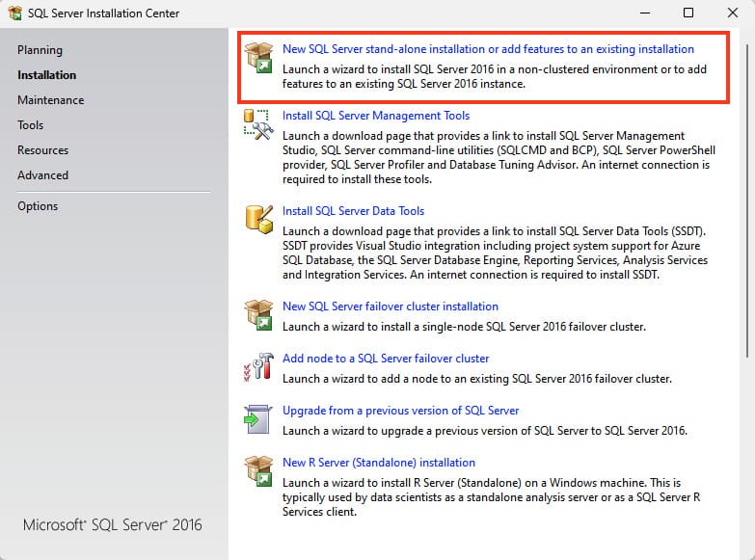The width and height of the screenshot is (755, 560).
Task: Click the R Server installation box icon
Action: point(259,470)
